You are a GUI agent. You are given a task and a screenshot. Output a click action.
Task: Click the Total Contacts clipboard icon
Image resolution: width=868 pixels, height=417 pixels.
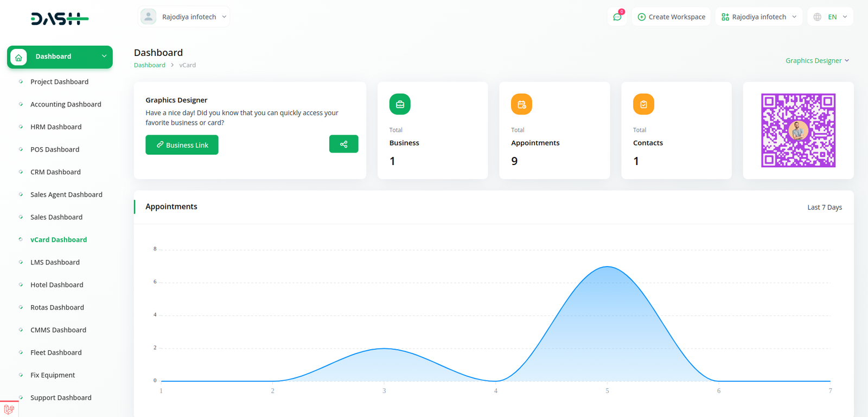pos(643,104)
